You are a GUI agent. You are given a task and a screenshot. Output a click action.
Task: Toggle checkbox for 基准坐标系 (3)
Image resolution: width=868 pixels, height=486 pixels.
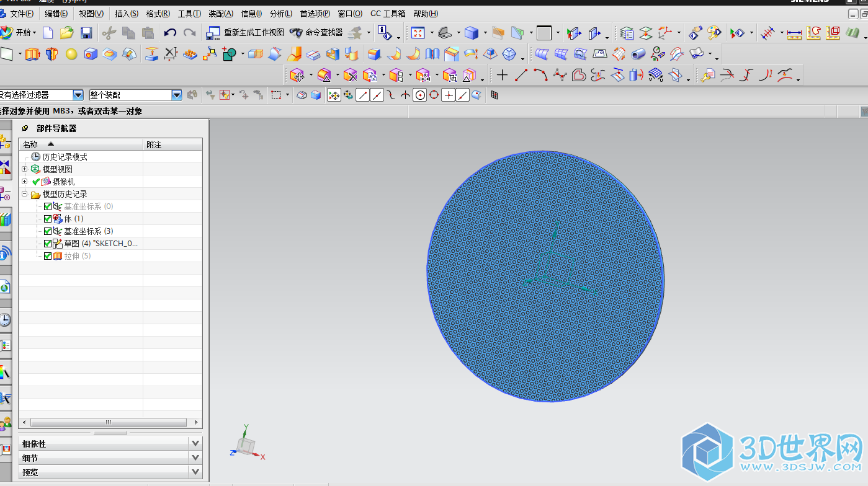pos(48,231)
